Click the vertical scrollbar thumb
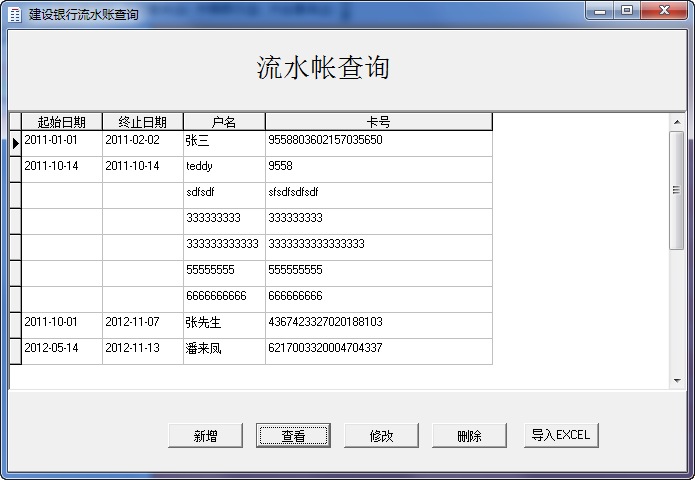Screen dimensions: 695x480 [x=677, y=190]
